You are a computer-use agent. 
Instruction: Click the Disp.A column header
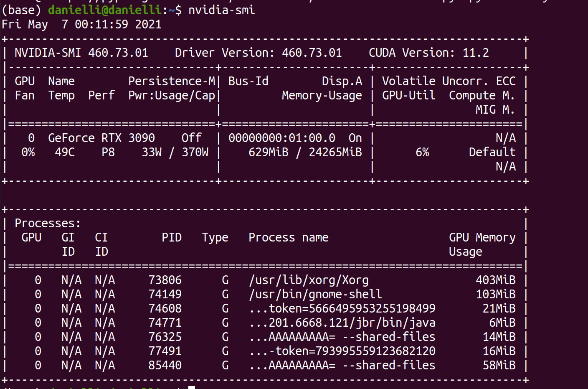342,81
